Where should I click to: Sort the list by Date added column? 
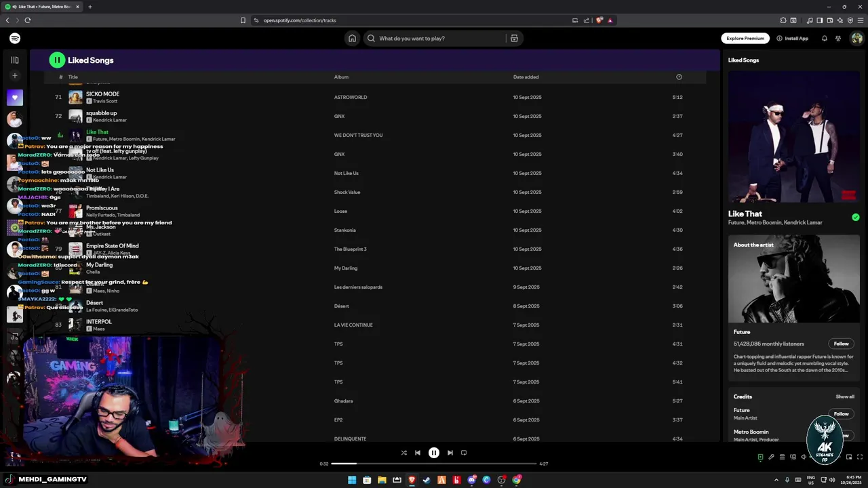coord(526,77)
